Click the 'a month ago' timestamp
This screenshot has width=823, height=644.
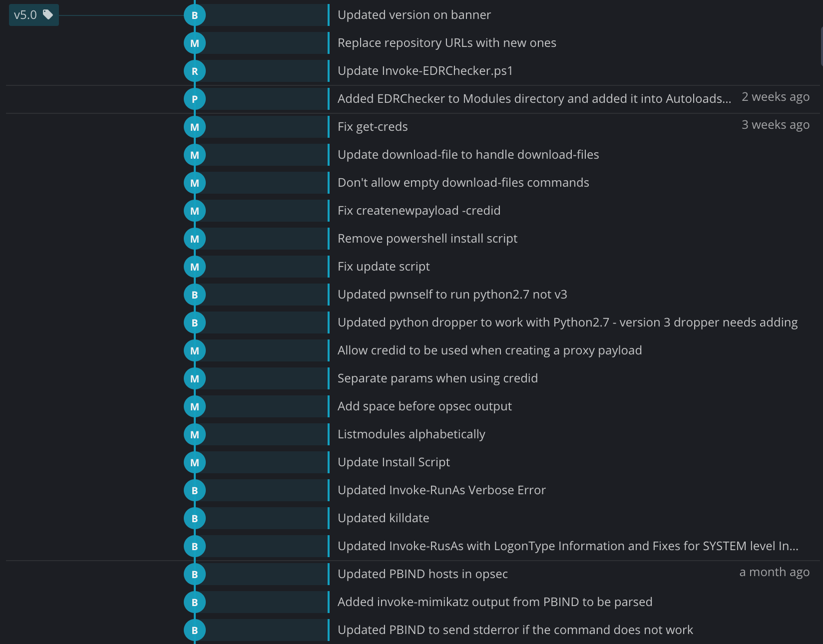(774, 572)
